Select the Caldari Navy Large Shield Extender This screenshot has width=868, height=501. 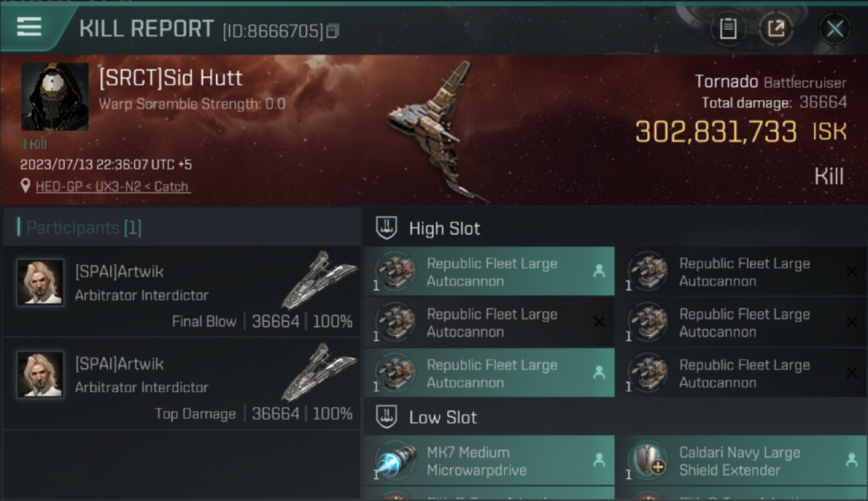(x=740, y=461)
